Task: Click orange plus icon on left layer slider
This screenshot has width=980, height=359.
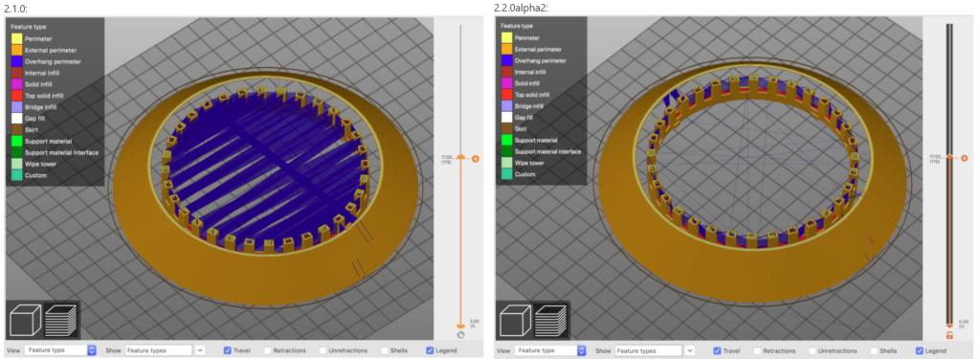Action: [476, 159]
